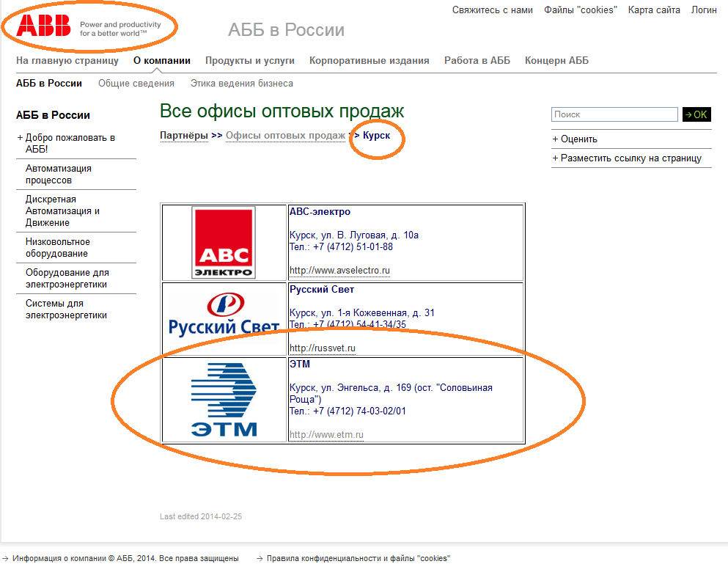Open Оборудование для электроэнергетики

67,278
